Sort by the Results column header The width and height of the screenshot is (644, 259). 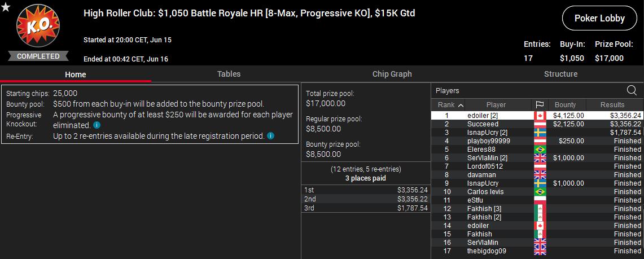[612, 104]
